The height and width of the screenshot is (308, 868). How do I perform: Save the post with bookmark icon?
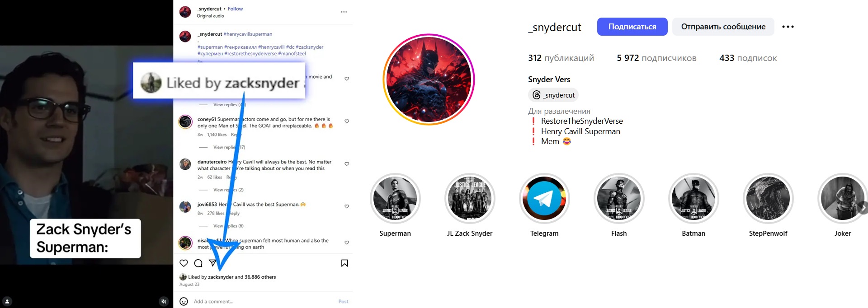(344, 263)
